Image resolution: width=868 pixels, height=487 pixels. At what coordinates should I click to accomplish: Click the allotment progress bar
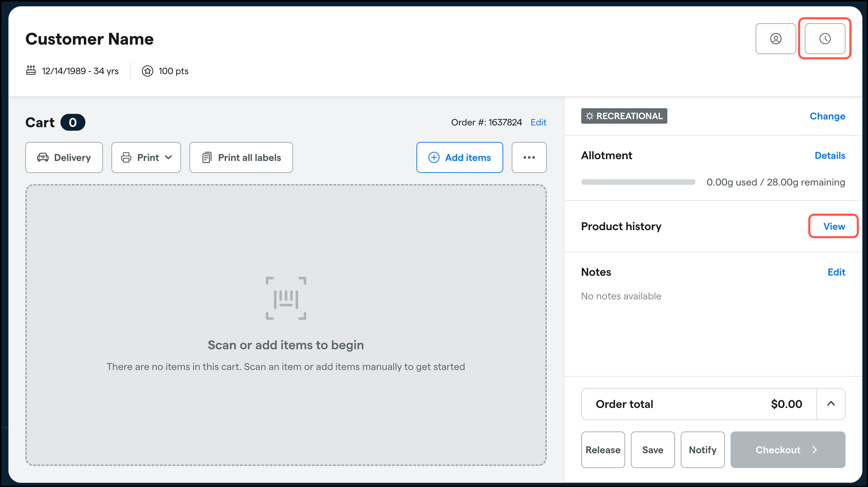(x=638, y=182)
